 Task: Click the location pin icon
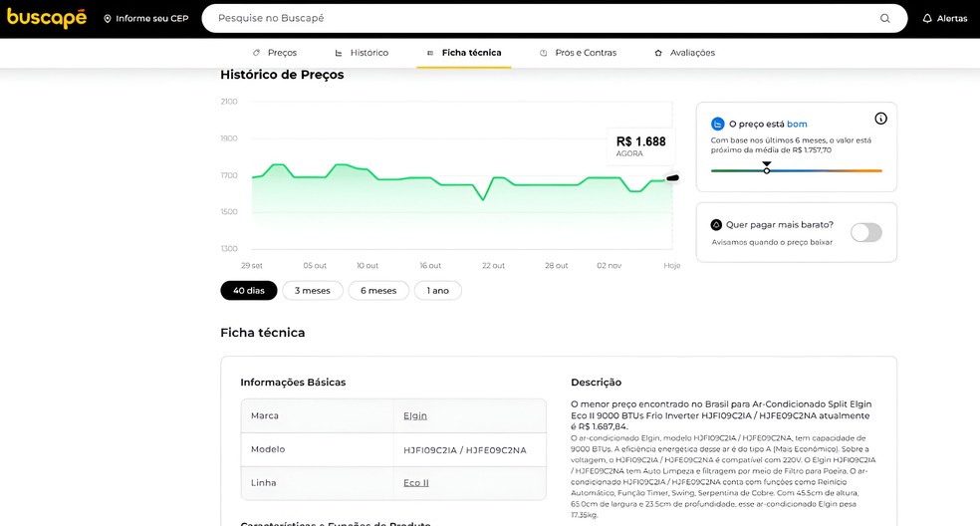pyautogui.click(x=108, y=19)
